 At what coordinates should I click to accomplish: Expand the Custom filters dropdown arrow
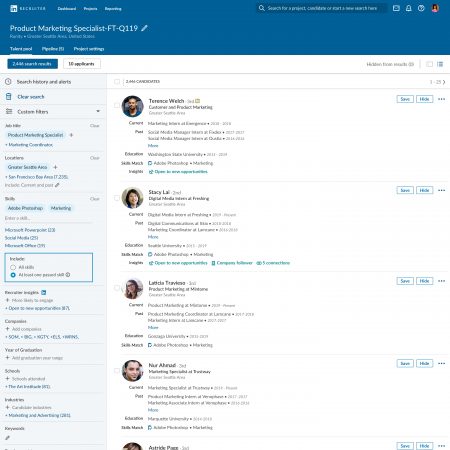pyautogui.click(x=98, y=111)
